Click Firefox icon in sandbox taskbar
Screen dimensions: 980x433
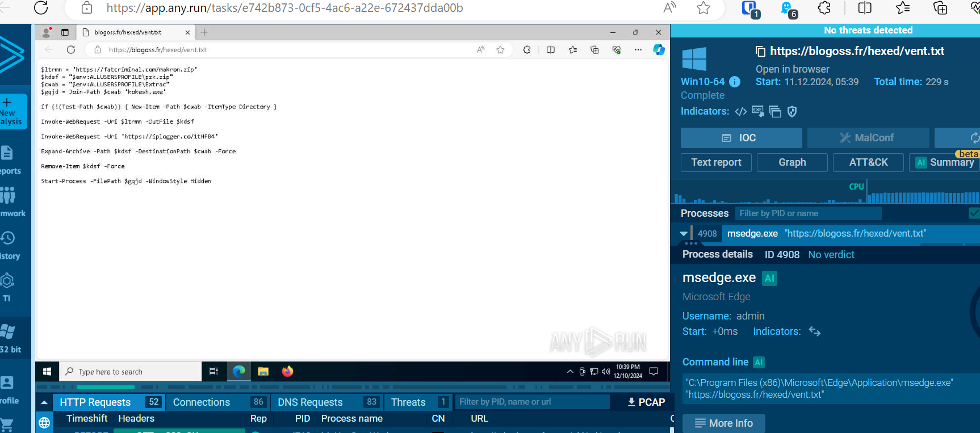(x=287, y=372)
